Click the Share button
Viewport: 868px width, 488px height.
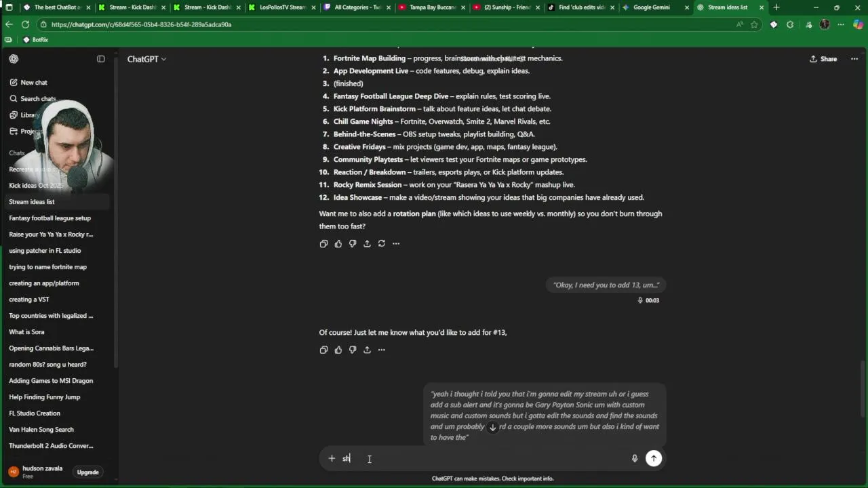click(823, 59)
